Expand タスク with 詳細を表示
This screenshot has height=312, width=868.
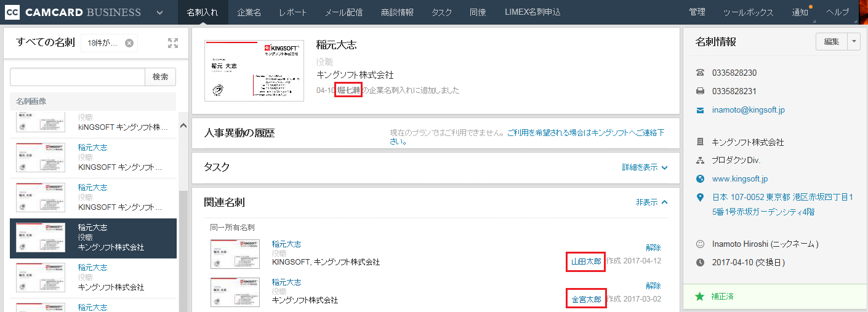(645, 167)
